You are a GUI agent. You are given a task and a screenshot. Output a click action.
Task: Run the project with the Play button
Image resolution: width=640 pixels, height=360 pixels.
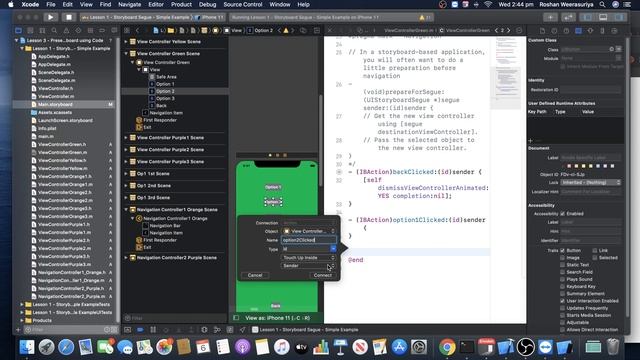[x=51, y=17]
